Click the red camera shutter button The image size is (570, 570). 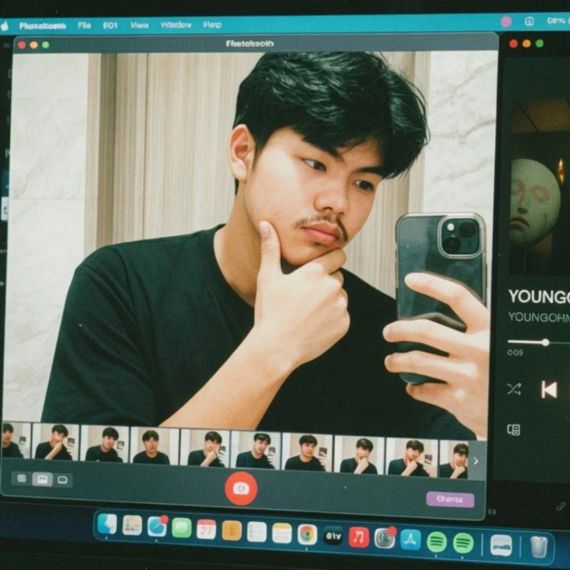click(241, 489)
